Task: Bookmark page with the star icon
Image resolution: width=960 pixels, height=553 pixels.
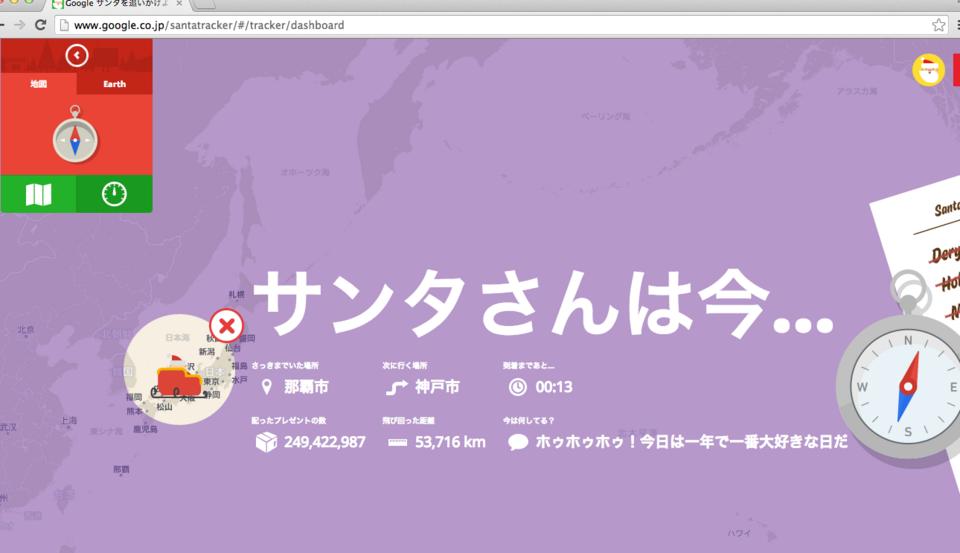Action: pyautogui.click(x=939, y=25)
